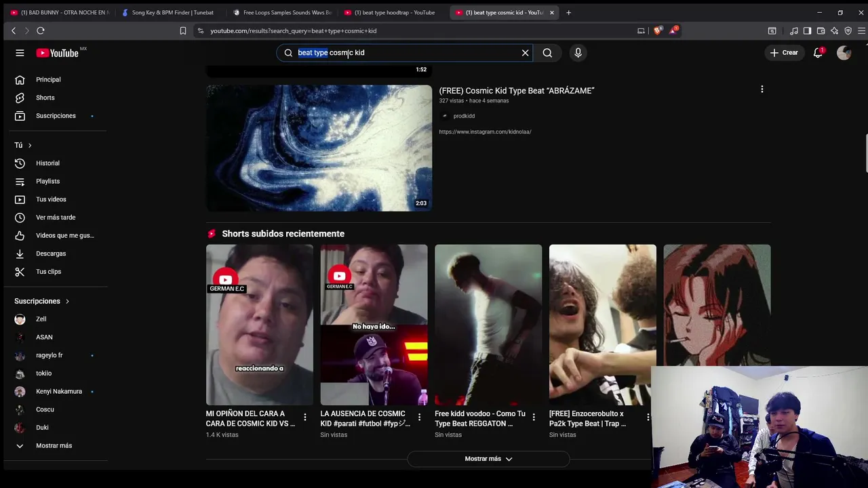Image resolution: width=868 pixels, height=488 pixels.
Task: Open the account avatar menu
Action: coord(844,53)
